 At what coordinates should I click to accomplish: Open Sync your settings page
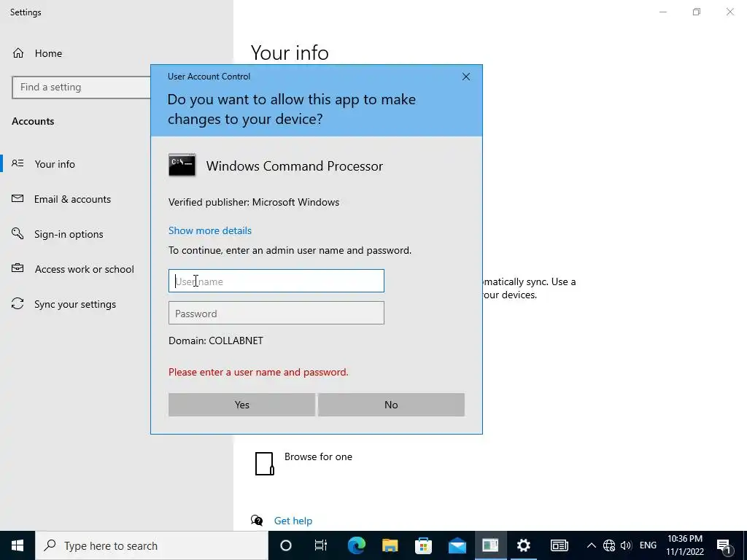[75, 304]
